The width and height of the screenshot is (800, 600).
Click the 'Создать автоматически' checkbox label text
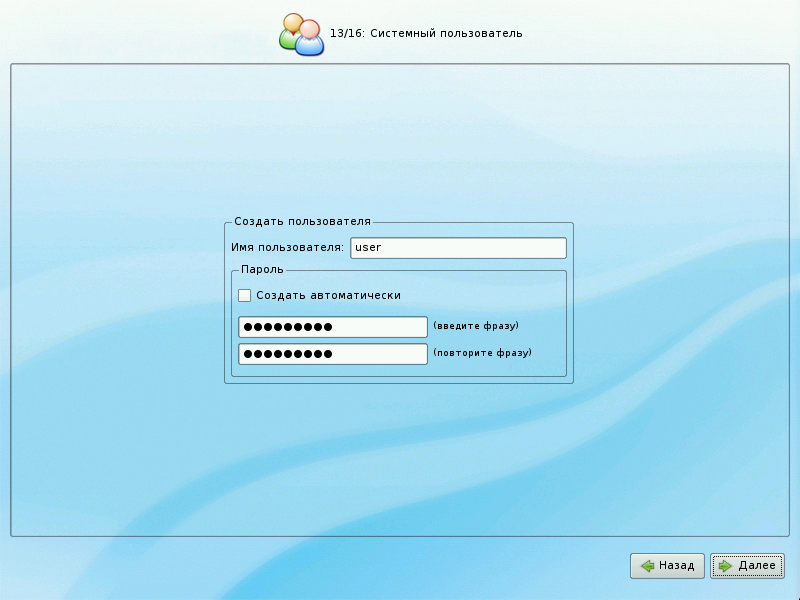coord(328,296)
